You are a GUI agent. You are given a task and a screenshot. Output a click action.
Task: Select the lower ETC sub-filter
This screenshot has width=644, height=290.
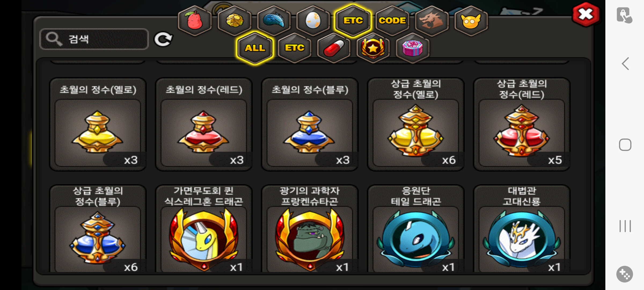pos(294,48)
